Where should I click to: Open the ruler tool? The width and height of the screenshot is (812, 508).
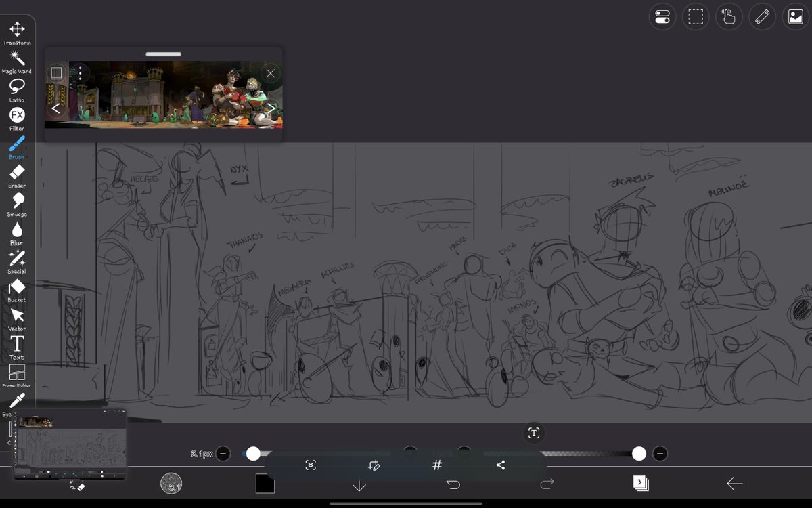[x=763, y=17]
